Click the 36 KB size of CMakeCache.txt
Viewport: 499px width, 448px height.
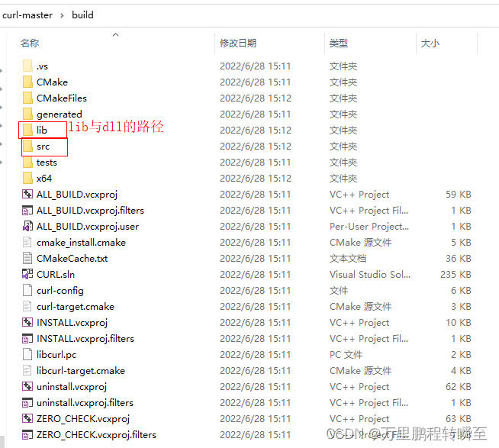[459, 258]
